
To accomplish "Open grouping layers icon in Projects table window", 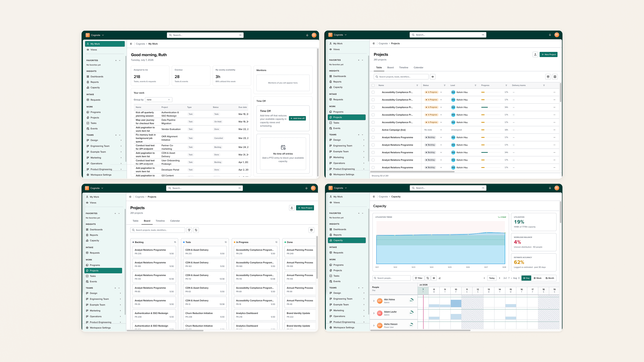I will click(433, 77).
